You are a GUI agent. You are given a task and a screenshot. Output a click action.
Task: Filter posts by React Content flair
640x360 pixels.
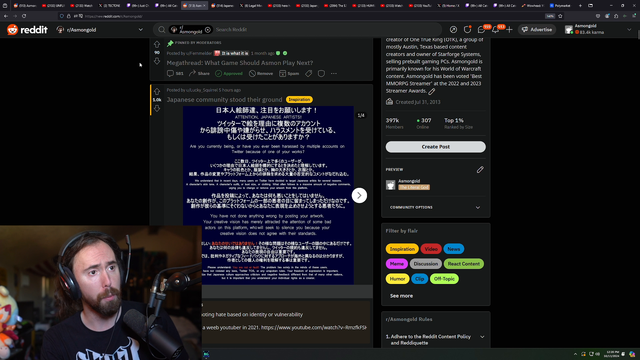click(x=464, y=264)
